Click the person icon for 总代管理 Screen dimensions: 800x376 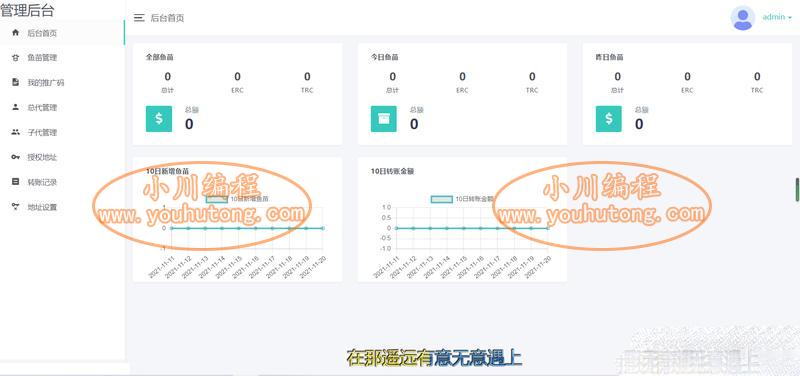click(15, 107)
